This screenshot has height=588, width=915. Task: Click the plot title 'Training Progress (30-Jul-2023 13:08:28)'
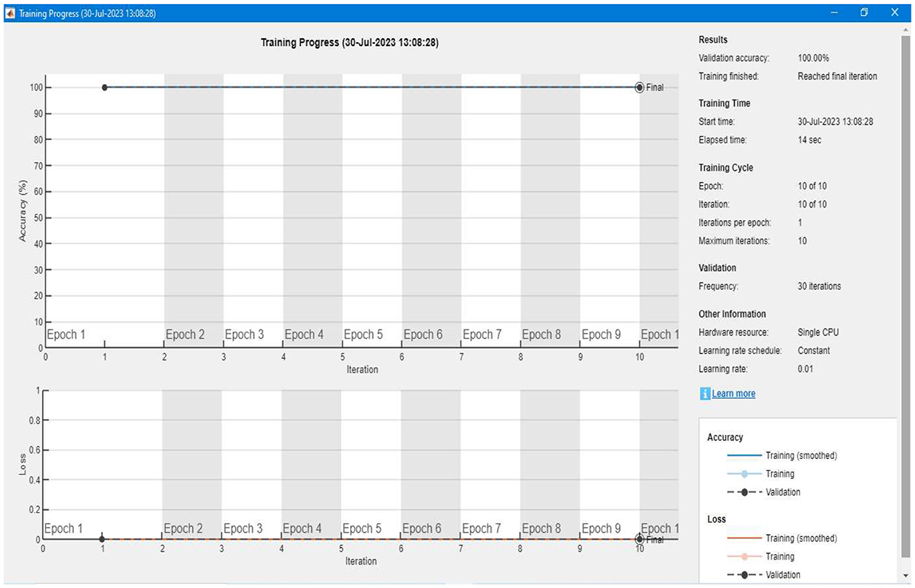(349, 43)
